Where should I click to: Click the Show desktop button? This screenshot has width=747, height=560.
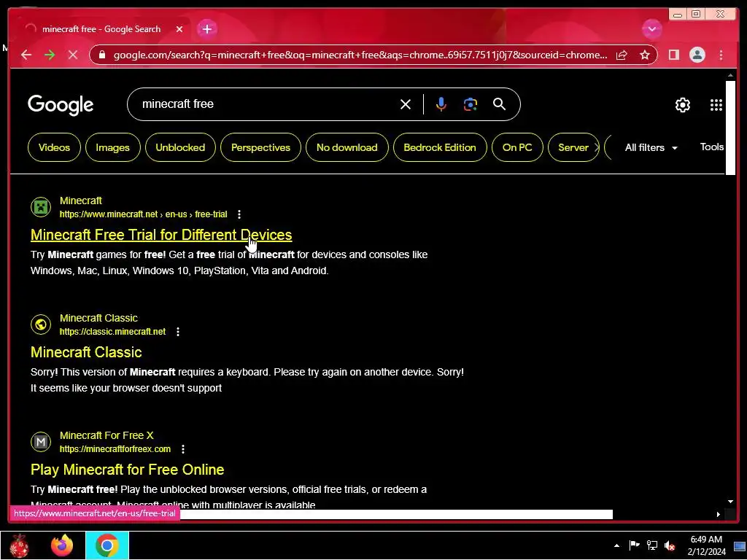click(740, 545)
